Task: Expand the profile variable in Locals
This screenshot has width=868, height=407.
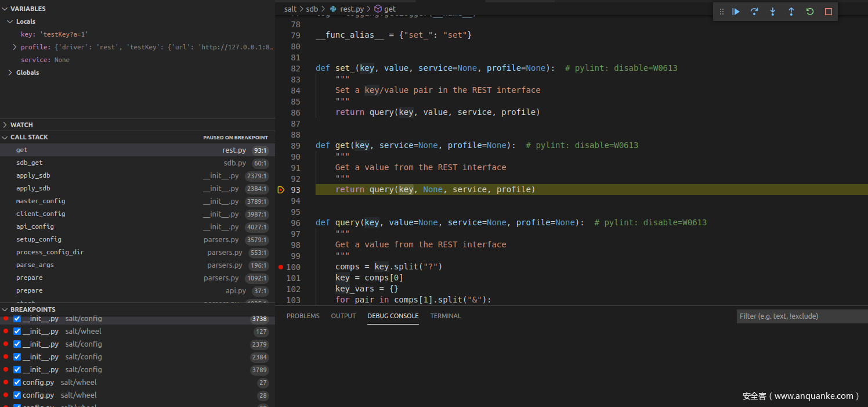Action: point(15,47)
